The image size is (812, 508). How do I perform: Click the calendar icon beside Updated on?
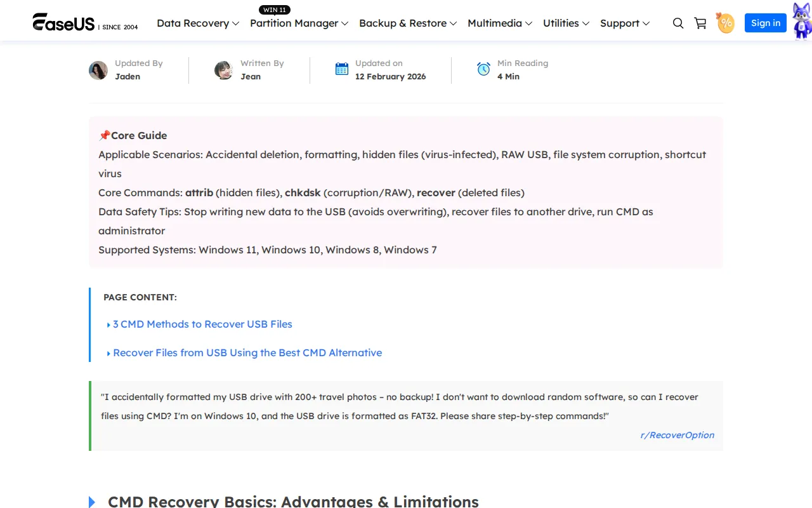click(342, 69)
